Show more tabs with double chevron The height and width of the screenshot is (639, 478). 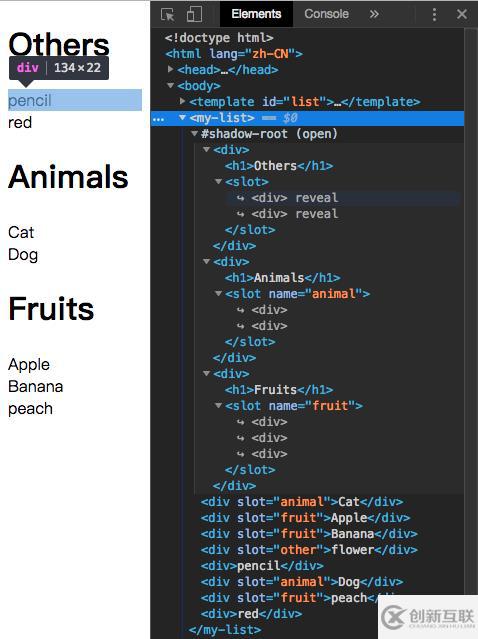pos(374,14)
